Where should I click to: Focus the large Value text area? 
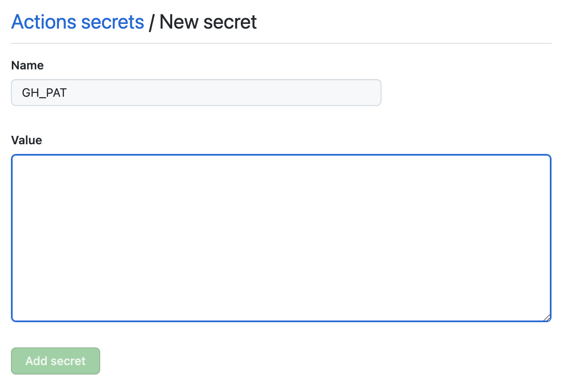(x=281, y=238)
